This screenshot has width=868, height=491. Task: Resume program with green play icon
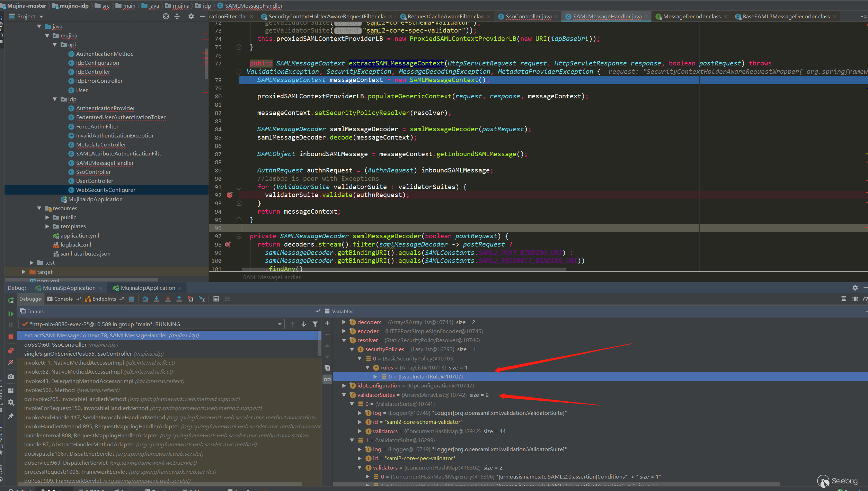[11, 314]
